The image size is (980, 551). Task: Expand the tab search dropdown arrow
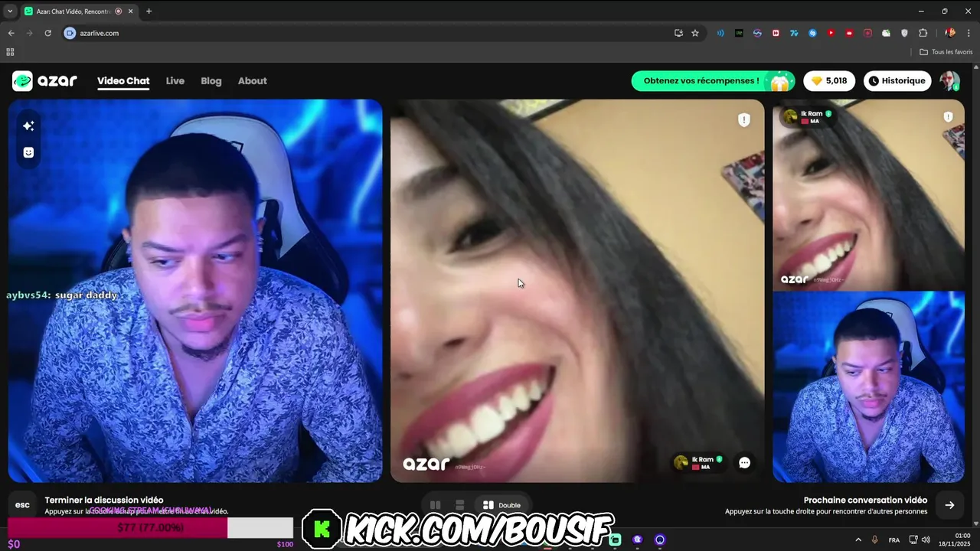[10, 11]
